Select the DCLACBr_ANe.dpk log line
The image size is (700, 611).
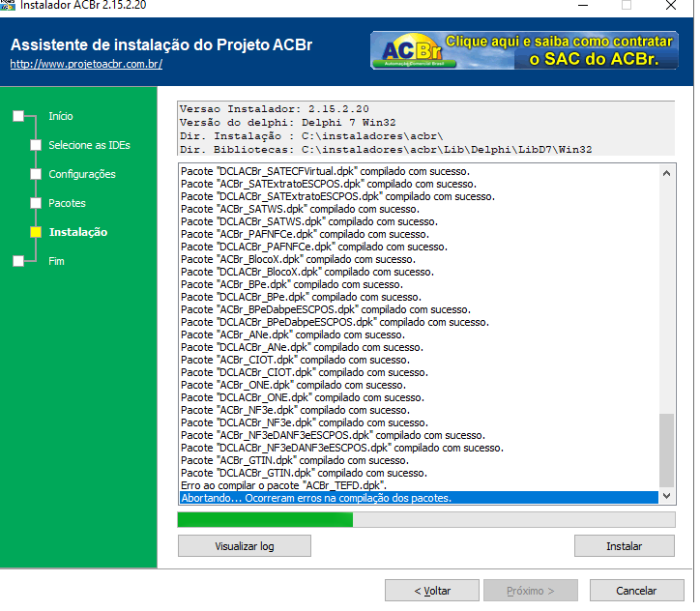[x=419, y=347]
